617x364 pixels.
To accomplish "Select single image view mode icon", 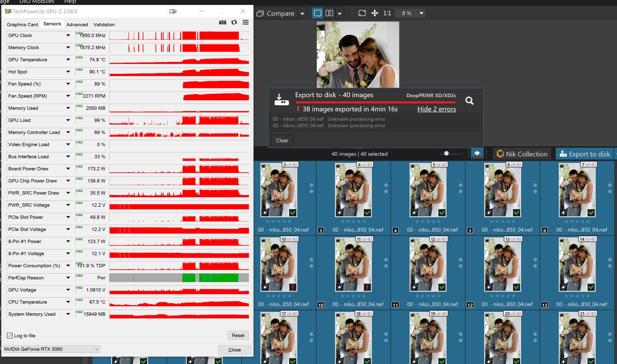I will pos(317,13).
